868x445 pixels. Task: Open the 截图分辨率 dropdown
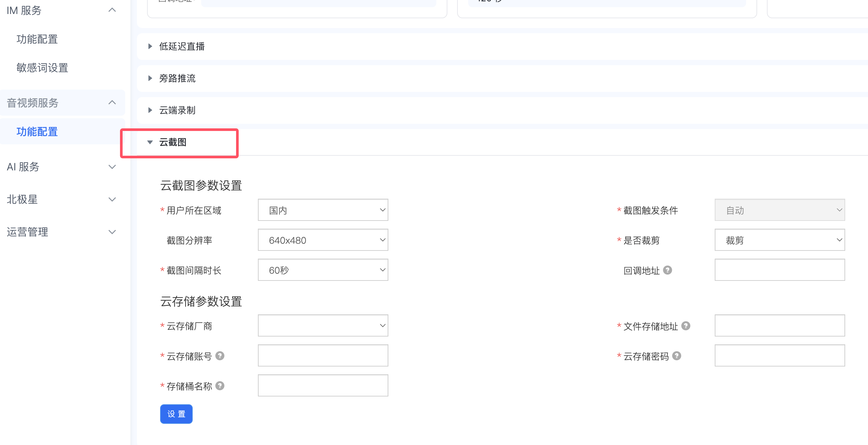[323, 240]
